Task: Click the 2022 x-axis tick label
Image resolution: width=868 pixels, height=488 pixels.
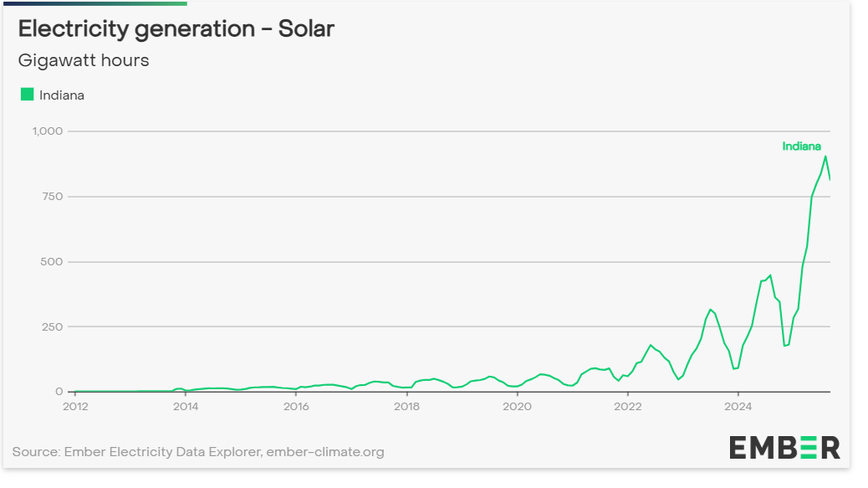Action: tap(627, 407)
